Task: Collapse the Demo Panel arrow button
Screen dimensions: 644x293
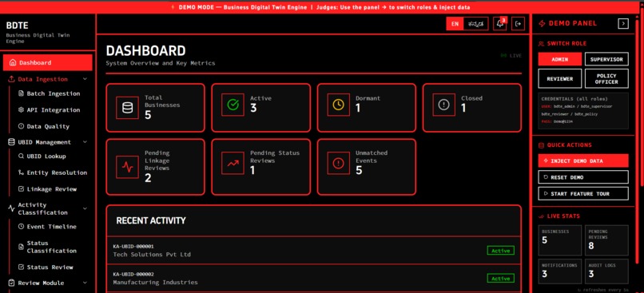Action: click(x=623, y=24)
